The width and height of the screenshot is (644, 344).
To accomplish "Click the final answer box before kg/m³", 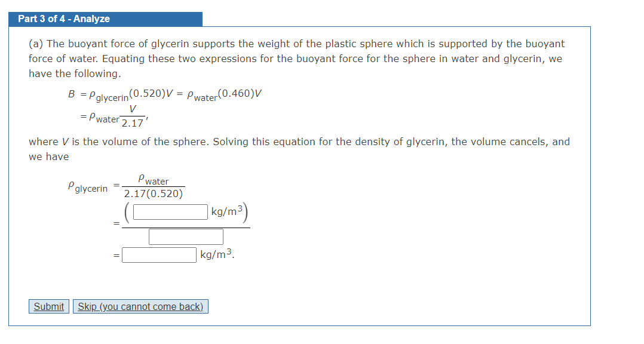I will [158, 255].
